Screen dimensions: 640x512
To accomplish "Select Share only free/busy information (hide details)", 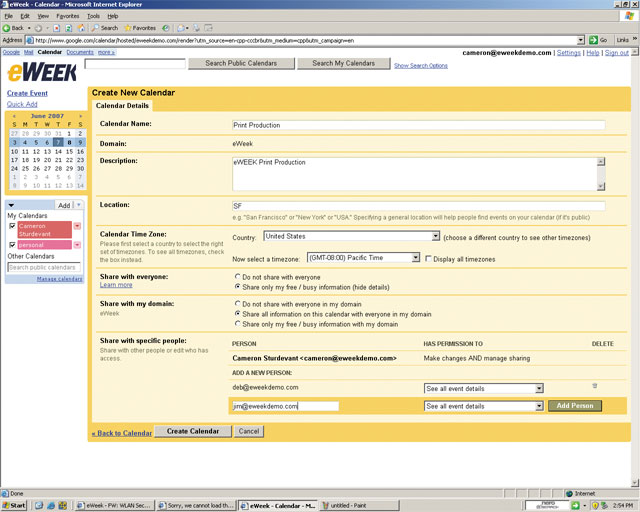I will [x=238, y=287].
